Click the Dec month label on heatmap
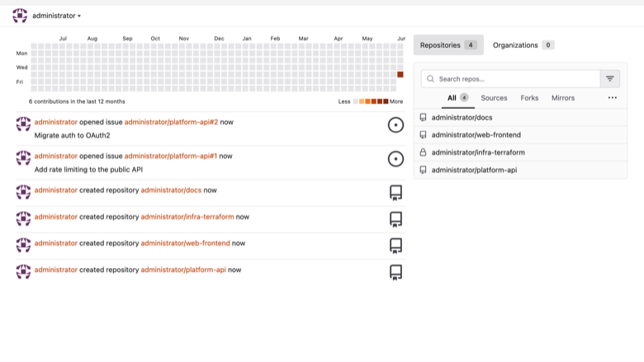 tap(219, 39)
